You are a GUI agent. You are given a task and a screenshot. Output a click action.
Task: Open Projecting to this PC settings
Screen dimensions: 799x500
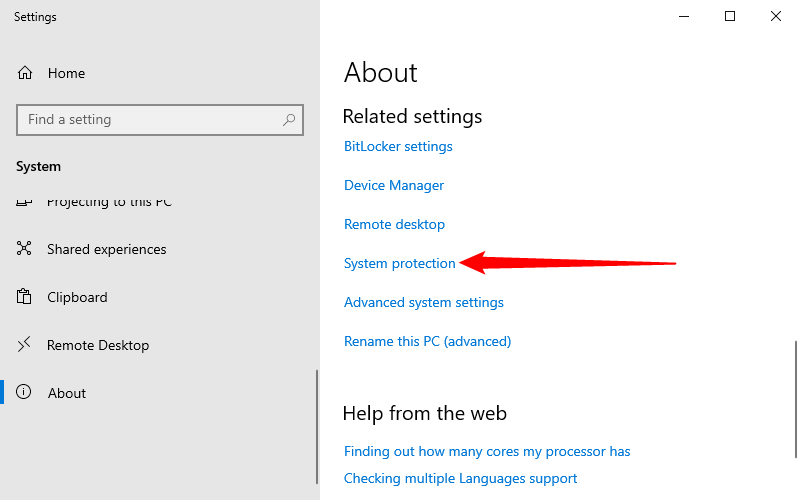click(109, 202)
